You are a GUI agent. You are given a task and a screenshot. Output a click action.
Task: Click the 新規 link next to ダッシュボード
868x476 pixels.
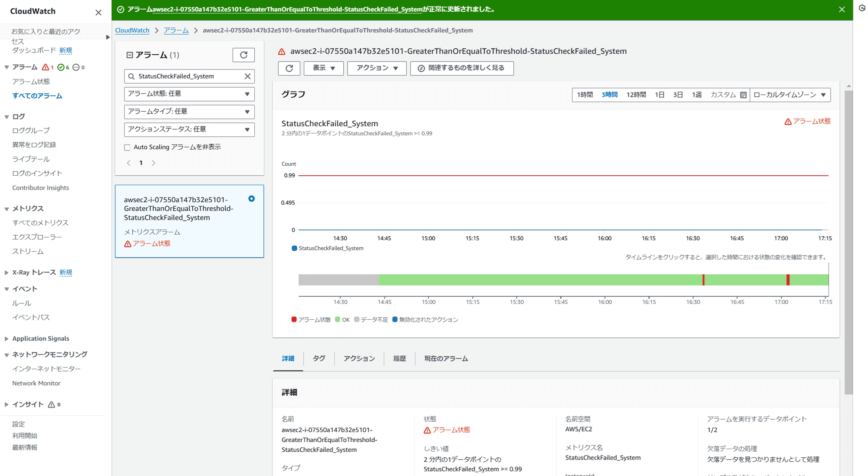point(66,50)
